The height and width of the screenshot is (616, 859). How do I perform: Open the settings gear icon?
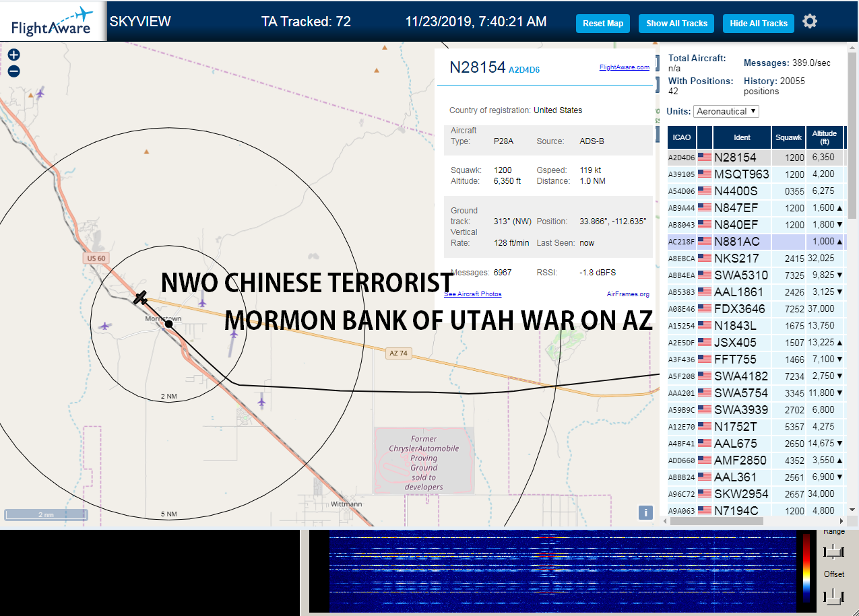[x=810, y=22]
